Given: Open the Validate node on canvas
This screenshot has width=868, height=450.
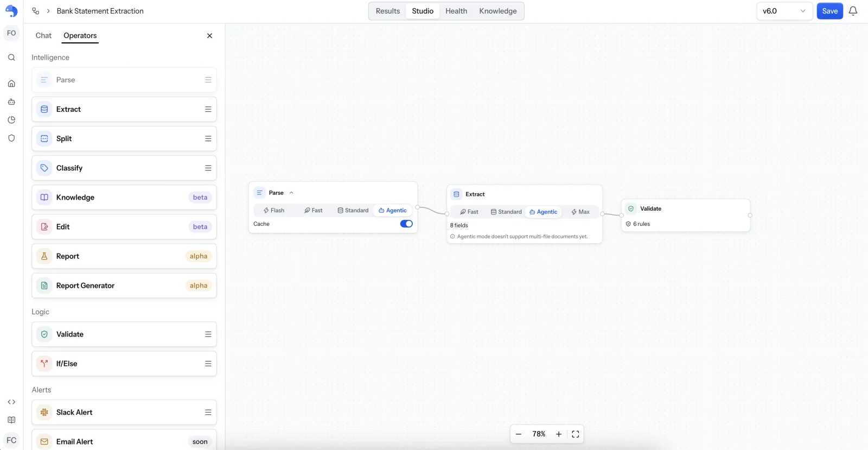Looking at the screenshot, I should click(x=686, y=216).
